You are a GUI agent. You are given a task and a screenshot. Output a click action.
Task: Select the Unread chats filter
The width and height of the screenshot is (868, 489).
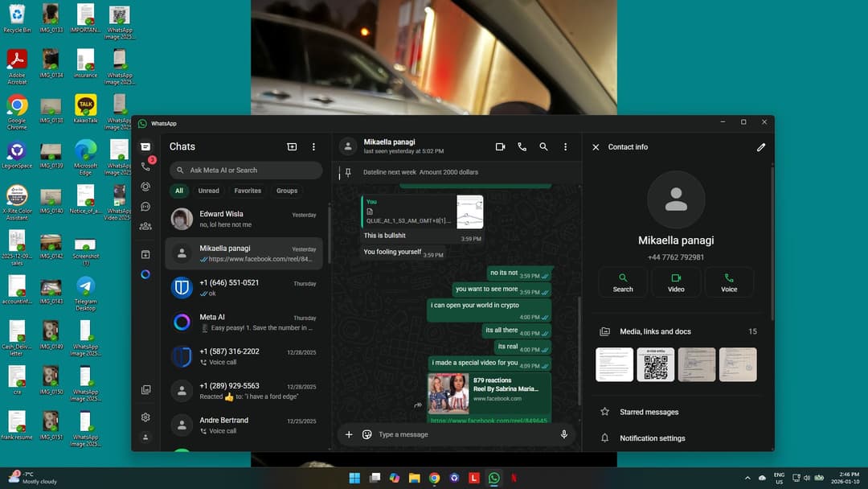tap(209, 191)
